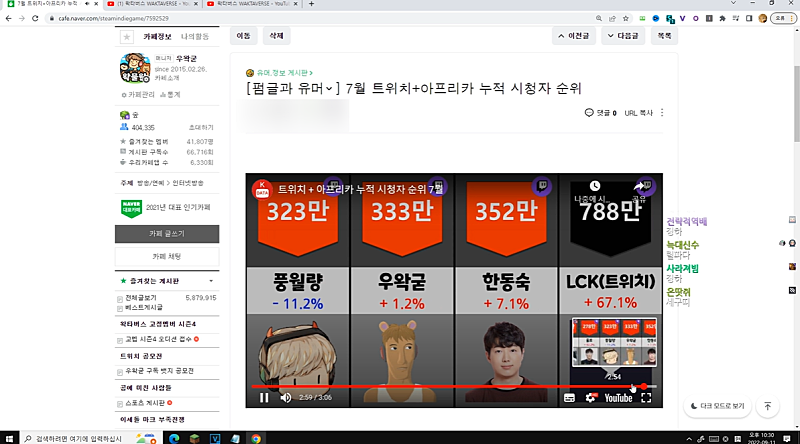Click the purple V extension icon
Image resolution: width=800 pixels, height=444 pixels.
[682, 18]
